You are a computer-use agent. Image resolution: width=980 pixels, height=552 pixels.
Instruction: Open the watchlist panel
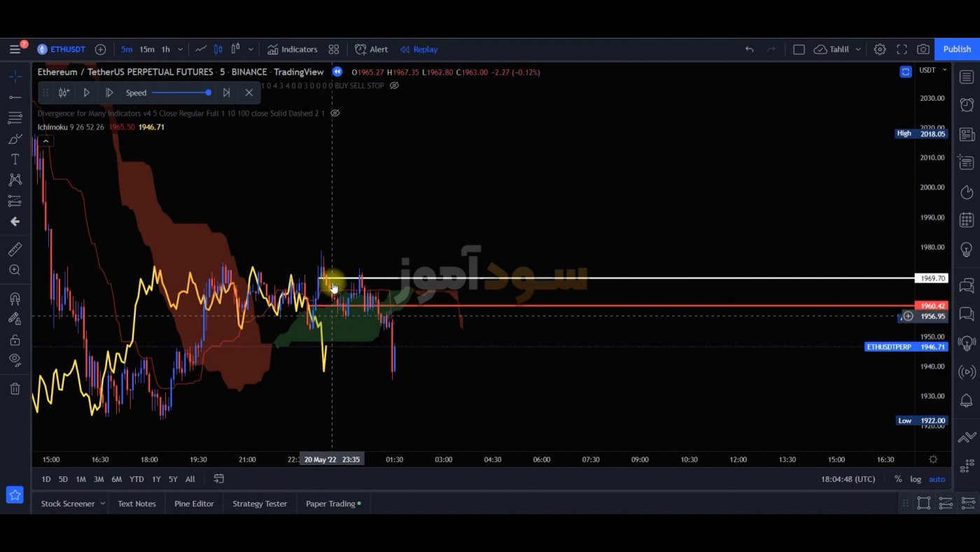pos(967,76)
